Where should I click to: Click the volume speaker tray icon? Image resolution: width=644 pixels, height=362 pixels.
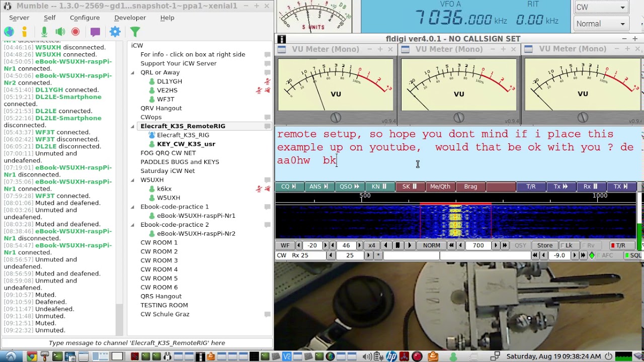coord(368,357)
